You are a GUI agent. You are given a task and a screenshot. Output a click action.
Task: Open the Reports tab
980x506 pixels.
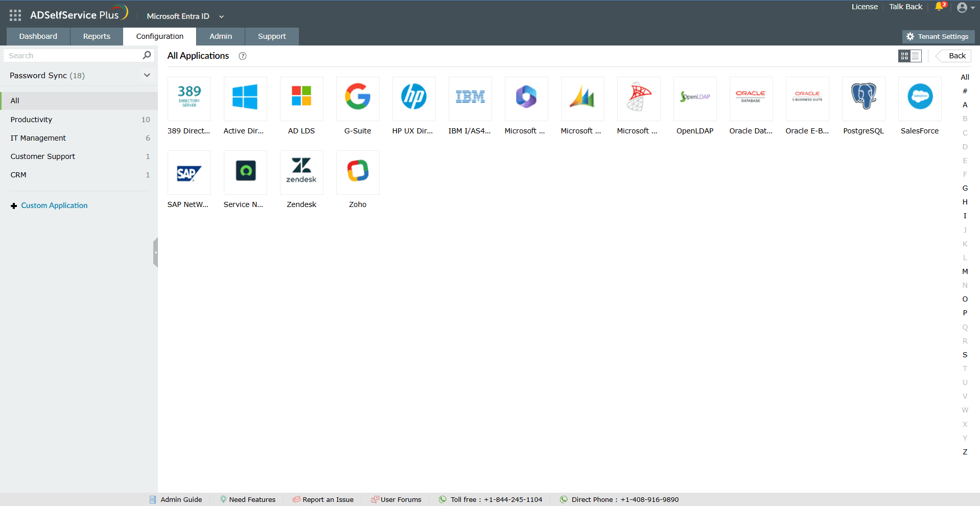coord(97,36)
